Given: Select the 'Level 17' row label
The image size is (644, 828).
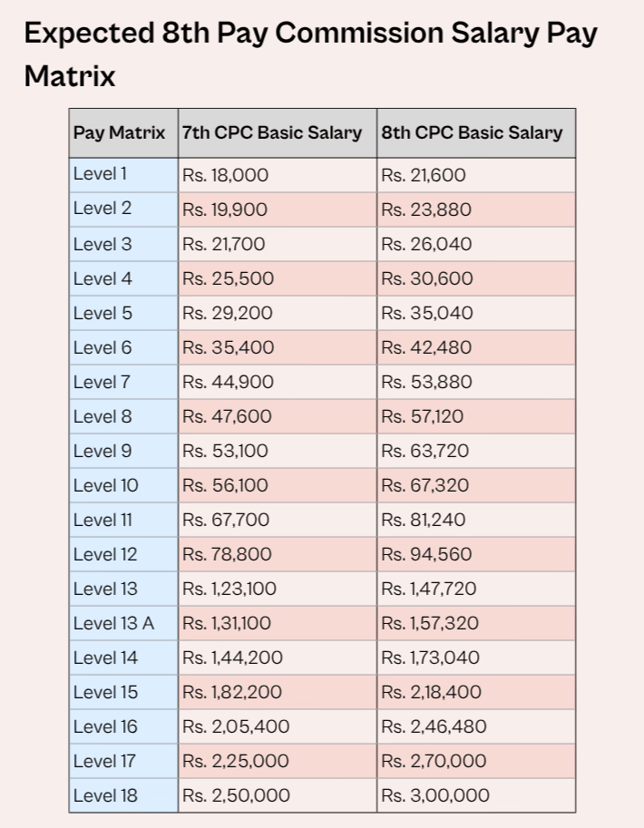Looking at the screenshot, I should click(x=105, y=761).
